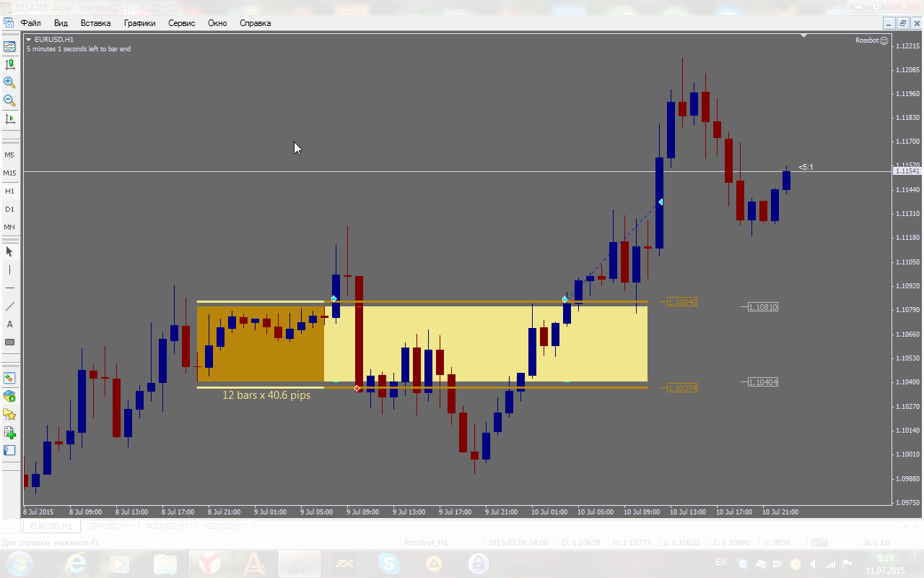Open the Окно menu
This screenshot has height=578, width=924.
pyautogui.click(x=217, y=23)
